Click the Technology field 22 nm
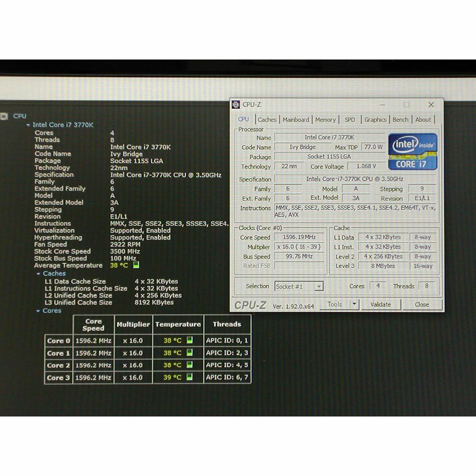Image resolution: width=476 pixels, height=476 pixels. (289, 166)
